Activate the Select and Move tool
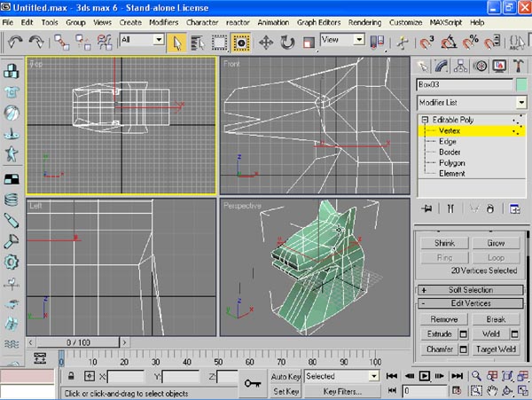This screenshot has width=532, height=400. [x=264, y=41]
